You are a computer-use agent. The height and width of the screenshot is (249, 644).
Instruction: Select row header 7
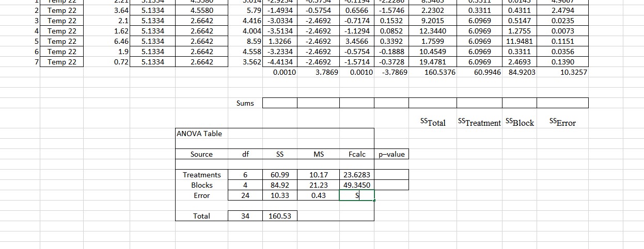37,62
